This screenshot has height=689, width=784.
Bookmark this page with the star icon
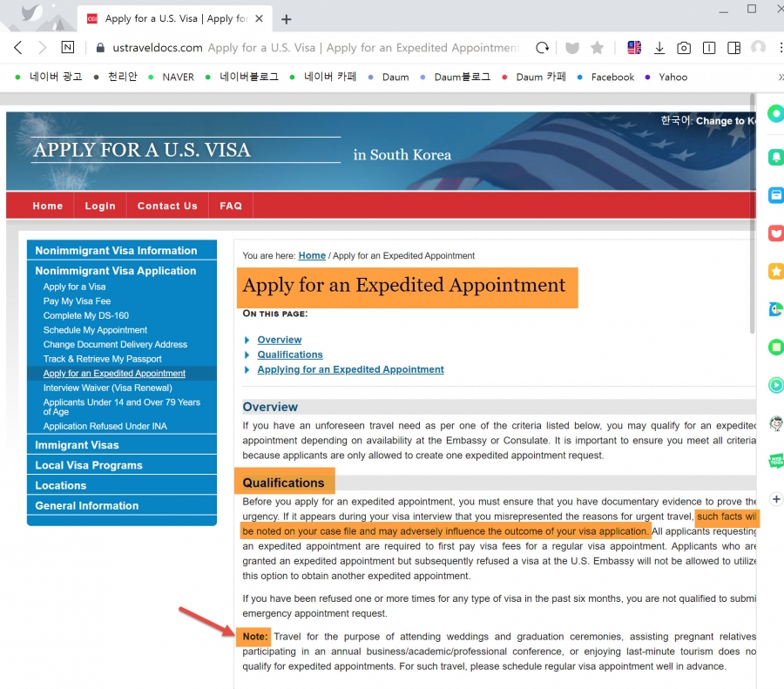coord(597,48)
